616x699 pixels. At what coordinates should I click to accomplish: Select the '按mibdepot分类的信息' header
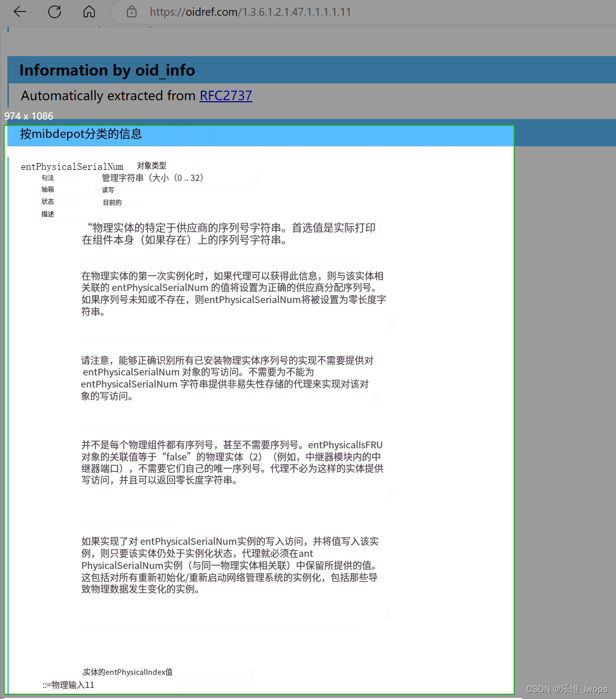tap(81, 134)
